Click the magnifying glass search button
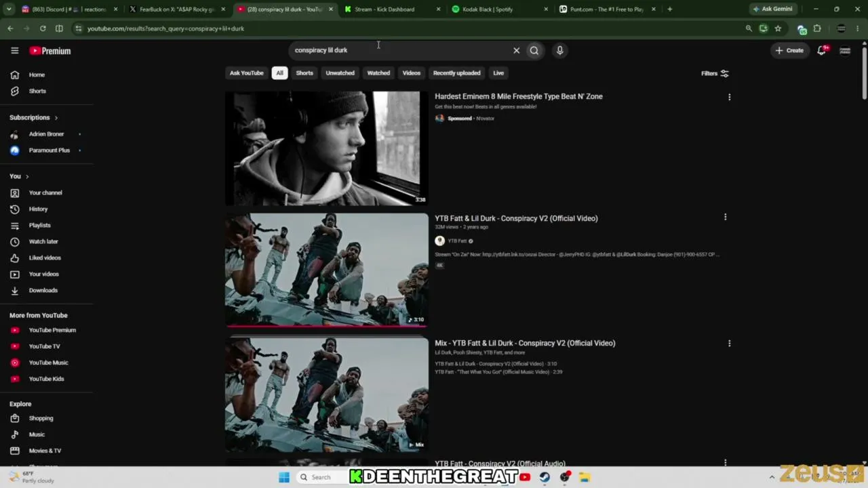 (x=534, y=50)
